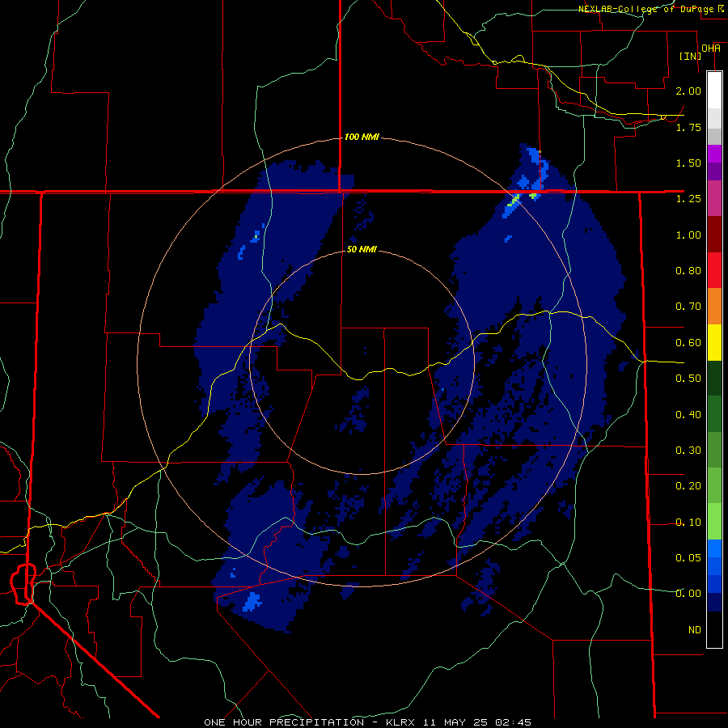Click the 0.50 legend value
This screenshot has width=728, height=728.
(x=688, y=379)
